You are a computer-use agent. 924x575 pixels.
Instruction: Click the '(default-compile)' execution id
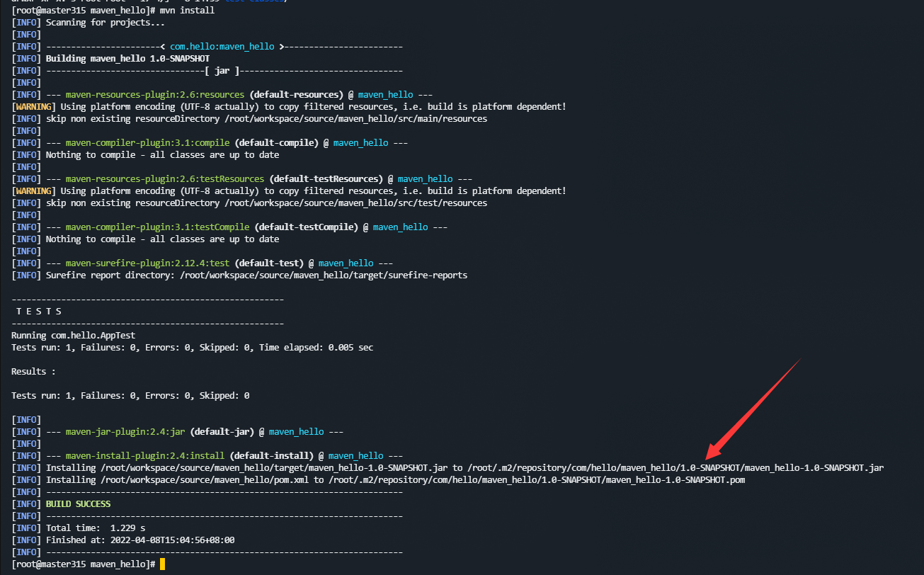(x=276, y=143)
